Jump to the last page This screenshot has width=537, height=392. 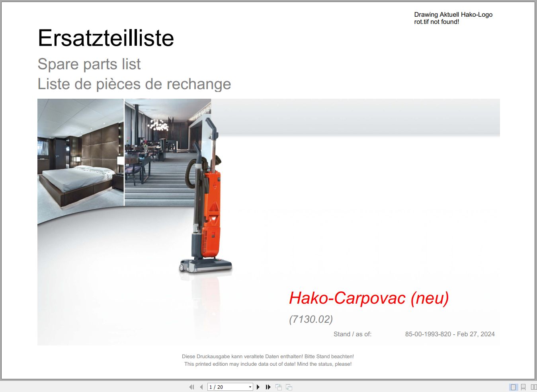point(268,387)
